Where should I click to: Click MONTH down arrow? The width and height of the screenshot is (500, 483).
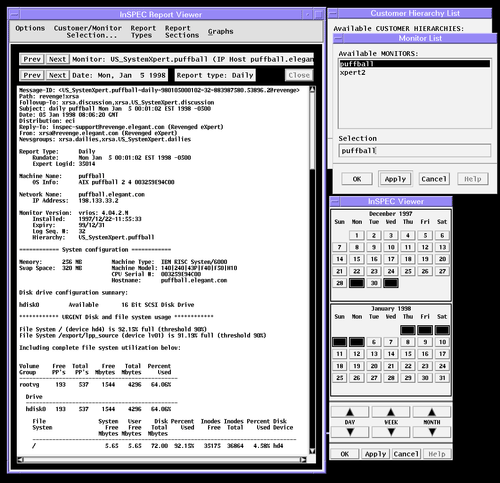coord(432,432)
